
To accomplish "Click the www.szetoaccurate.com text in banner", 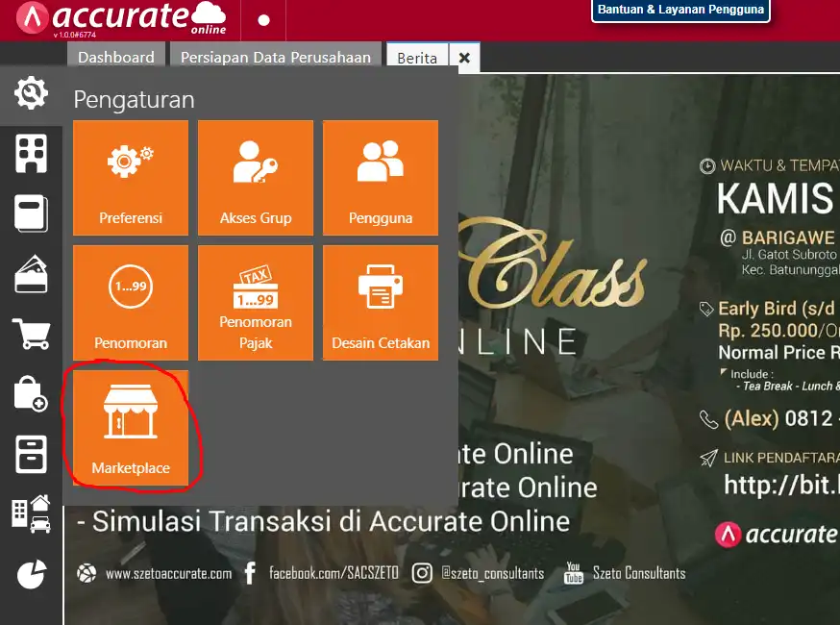I will click(x=168, y=573).
